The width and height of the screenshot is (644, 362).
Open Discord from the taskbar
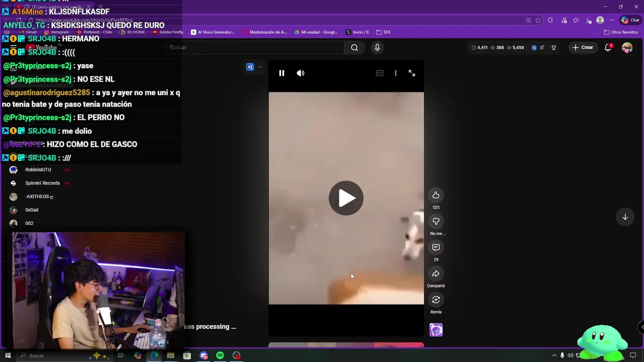[204, 355]
